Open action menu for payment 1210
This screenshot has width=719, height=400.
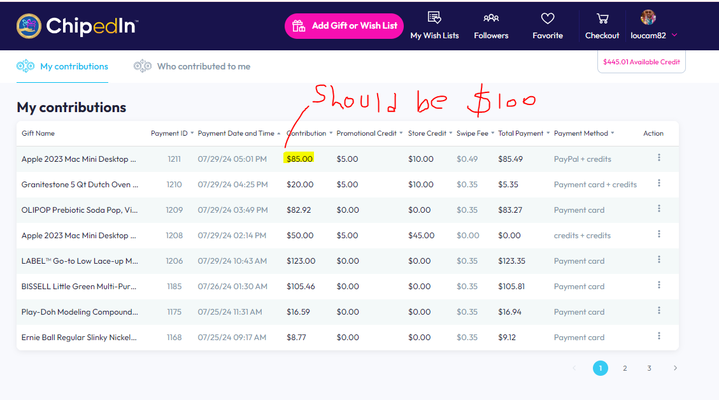(x=659, y=183)
